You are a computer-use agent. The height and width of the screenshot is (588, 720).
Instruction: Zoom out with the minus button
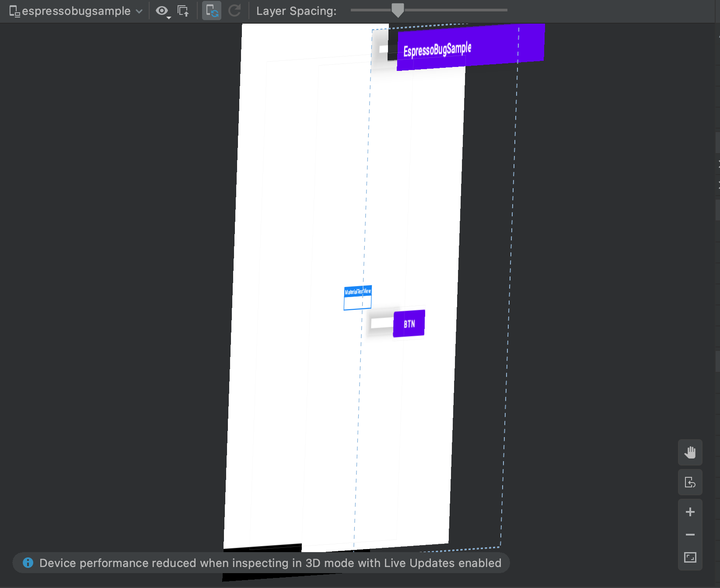(690, 535)
